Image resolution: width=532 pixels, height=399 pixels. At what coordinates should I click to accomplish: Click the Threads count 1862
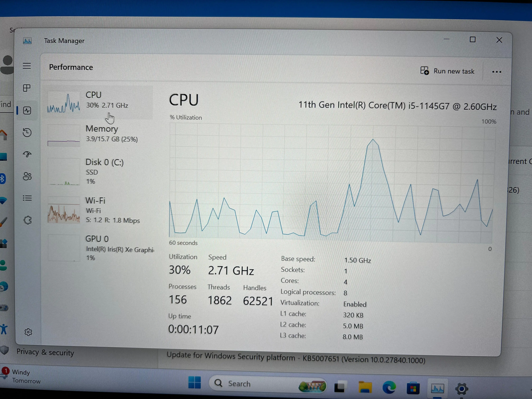[x=220, y=300]
